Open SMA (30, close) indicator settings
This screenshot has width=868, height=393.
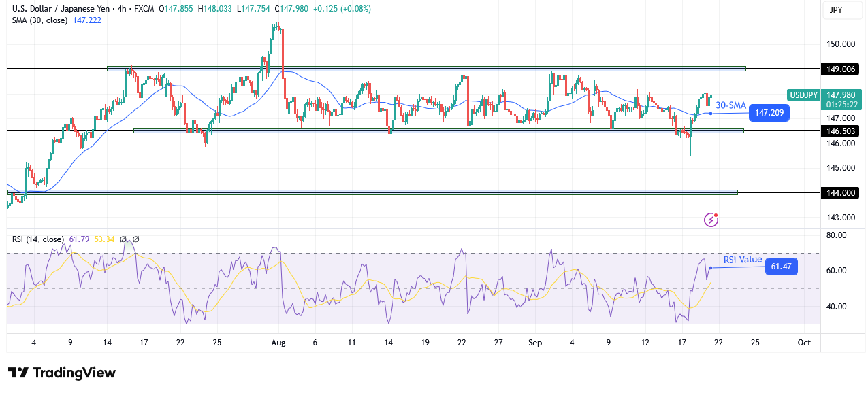41,20
